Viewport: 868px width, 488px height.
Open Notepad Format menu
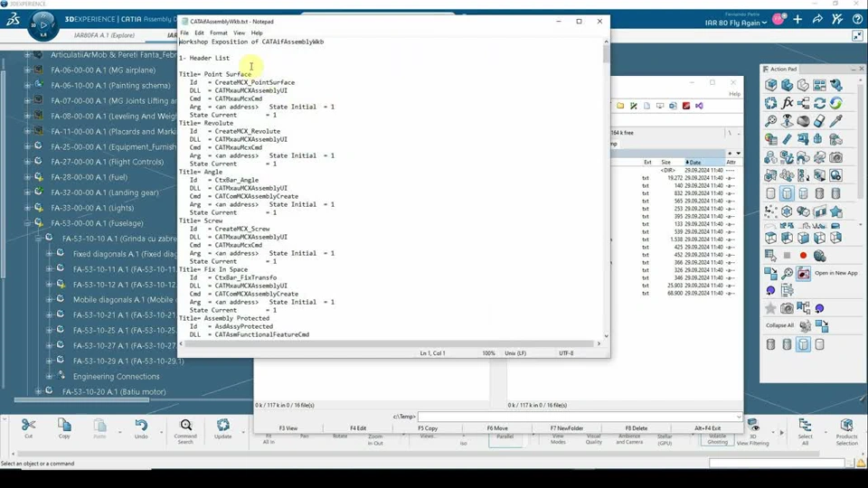(x=219, y=33)
